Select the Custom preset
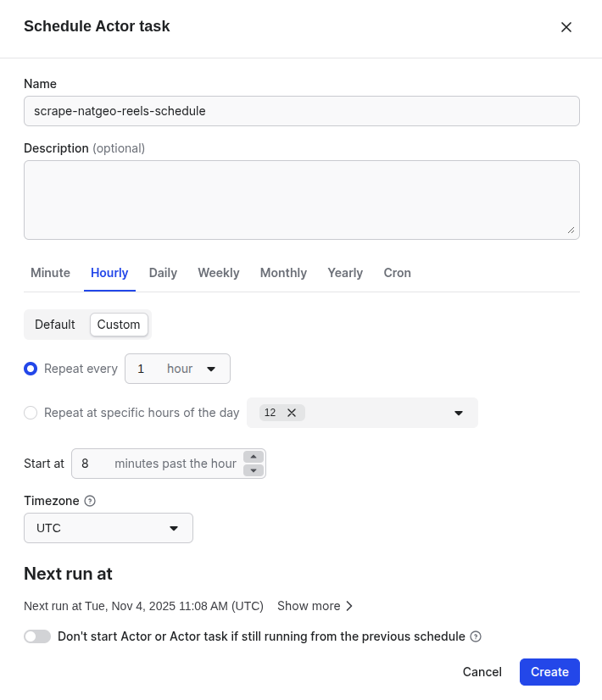 (x=119, y=325)
